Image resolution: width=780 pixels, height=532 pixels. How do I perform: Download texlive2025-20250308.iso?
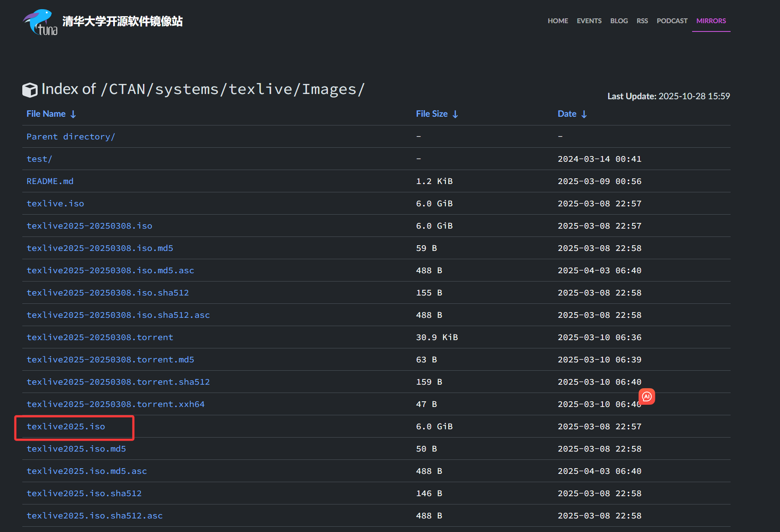pos(89,226)
